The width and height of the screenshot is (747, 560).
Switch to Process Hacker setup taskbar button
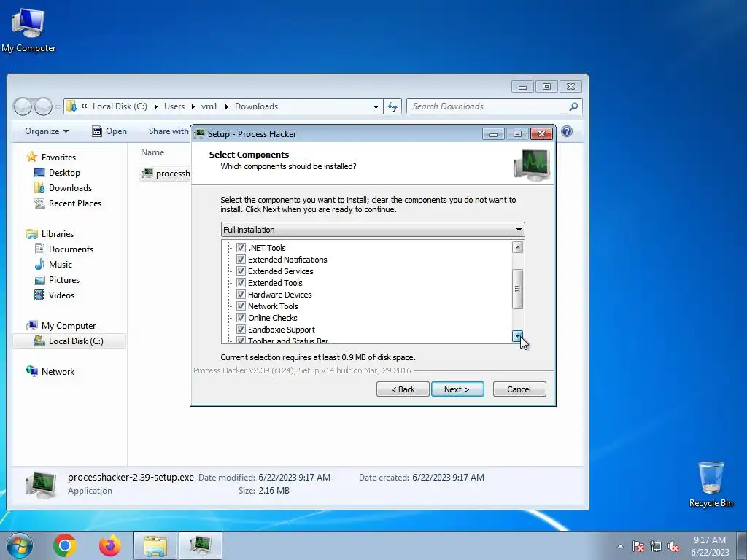(200, 545)
